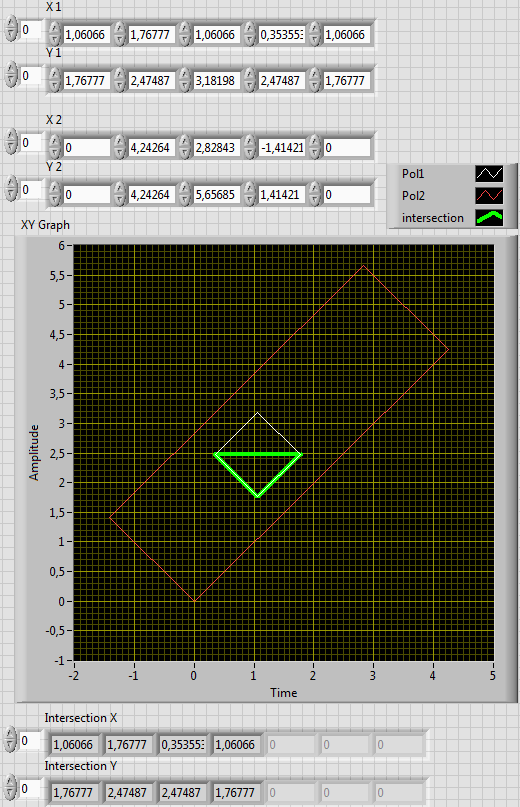Select first Intersection Y value 1,76777

pyautogui.click(x=75, y=793)
